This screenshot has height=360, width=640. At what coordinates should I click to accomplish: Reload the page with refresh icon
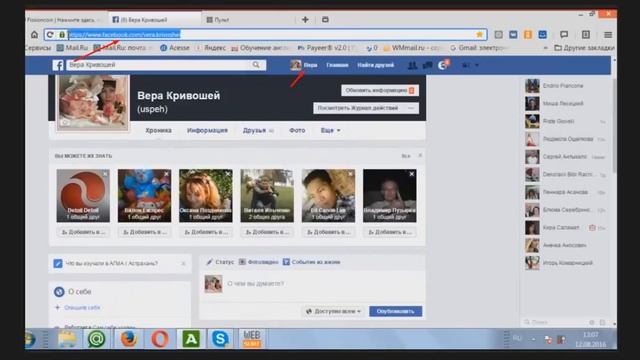[50, 35]
